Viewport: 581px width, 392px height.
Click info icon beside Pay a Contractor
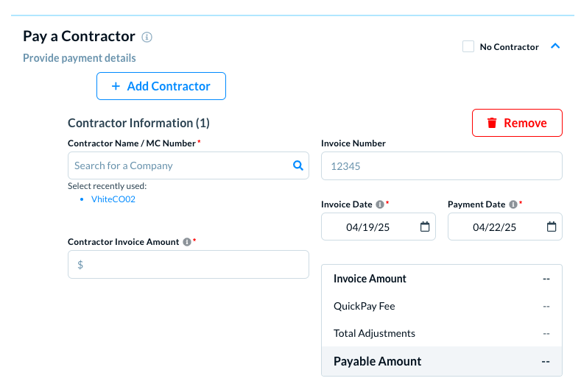(147, 37)
